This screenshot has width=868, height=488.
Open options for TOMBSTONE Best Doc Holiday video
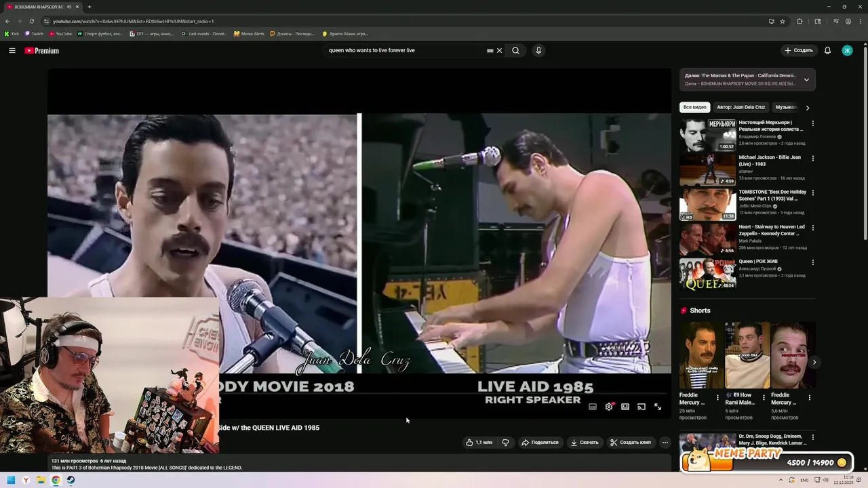coord(813,192)
